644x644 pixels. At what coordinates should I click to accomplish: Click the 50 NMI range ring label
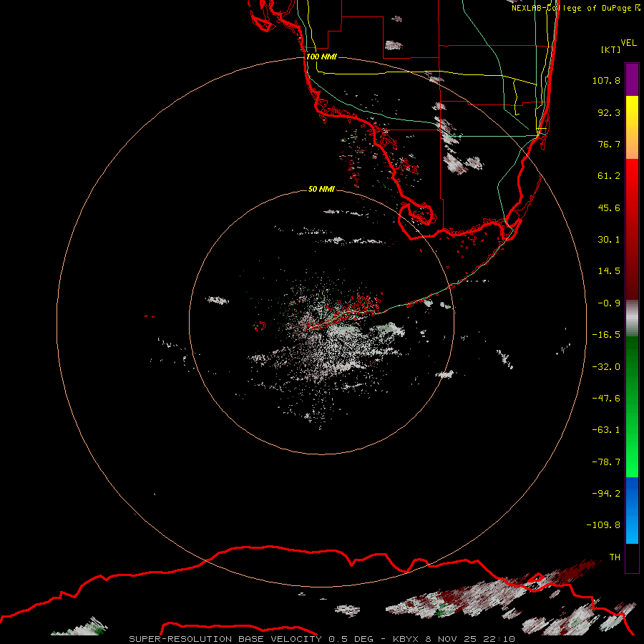[x=321, y=189]
